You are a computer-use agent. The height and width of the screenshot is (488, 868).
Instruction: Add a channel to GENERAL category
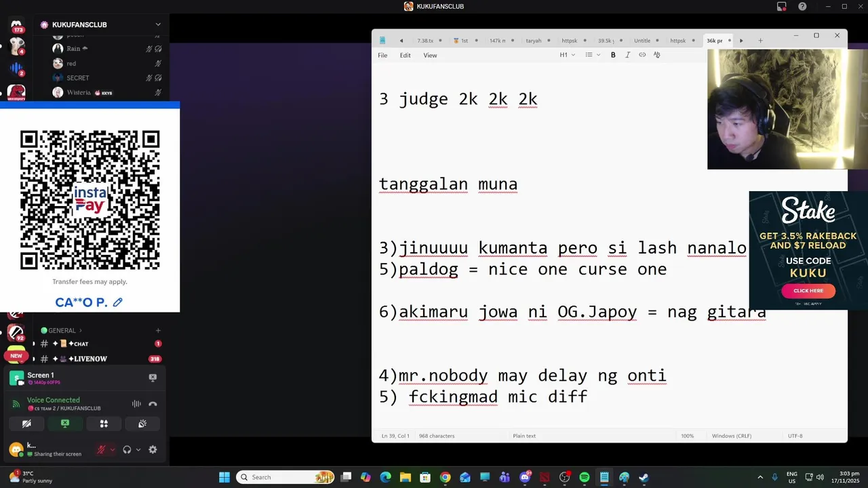[x=158, y=331]
